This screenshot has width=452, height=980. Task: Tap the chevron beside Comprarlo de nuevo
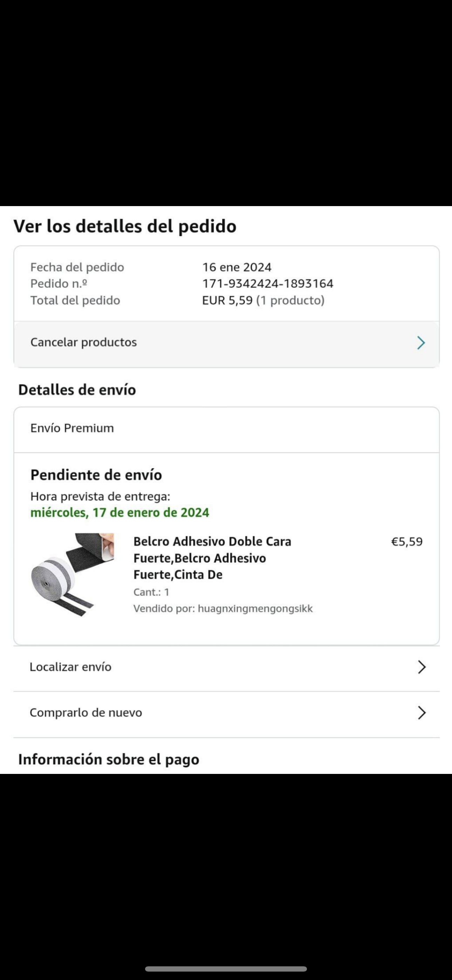click(x=422, y=713)
